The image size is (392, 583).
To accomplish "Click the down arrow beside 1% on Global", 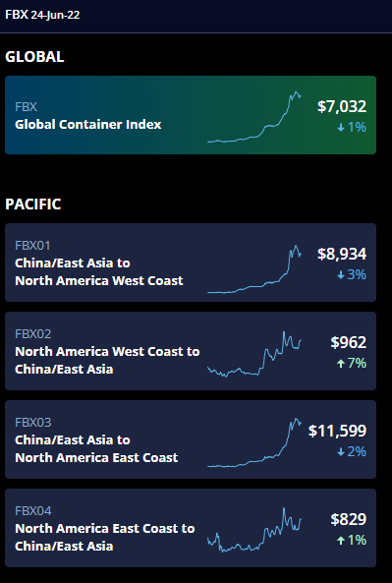I will click(341, 128).
